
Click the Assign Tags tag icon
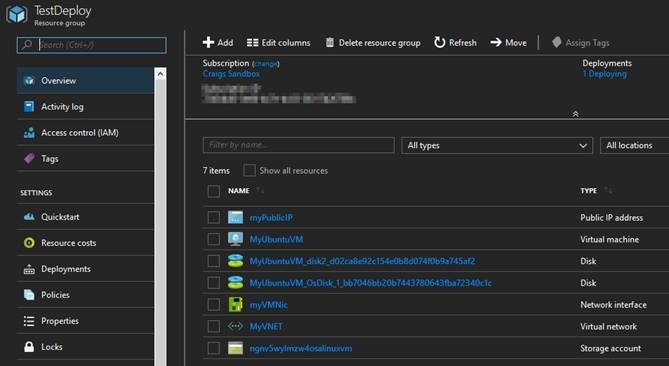[x=556, y=42]
